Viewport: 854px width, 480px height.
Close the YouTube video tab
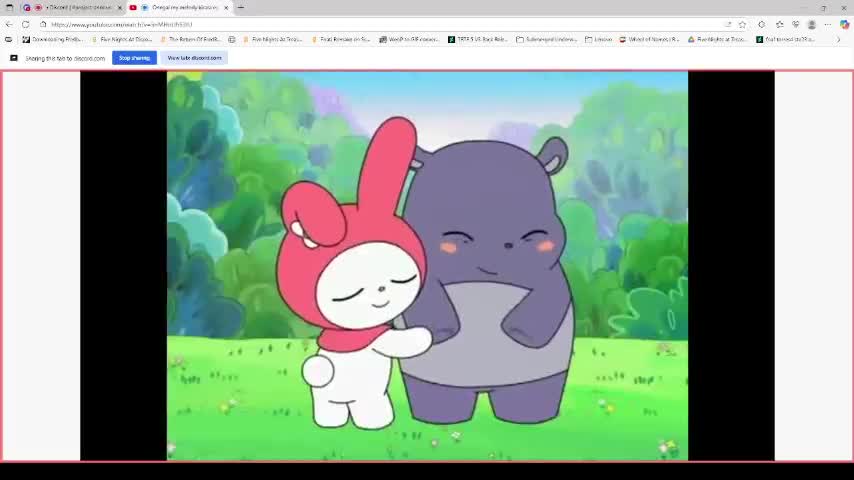click(226, 7)
